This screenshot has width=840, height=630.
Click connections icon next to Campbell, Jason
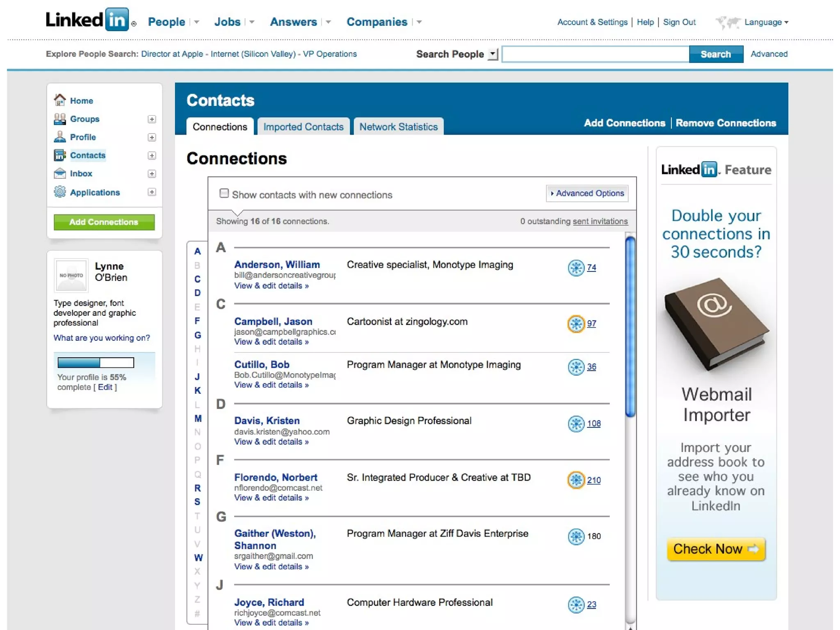576,324
